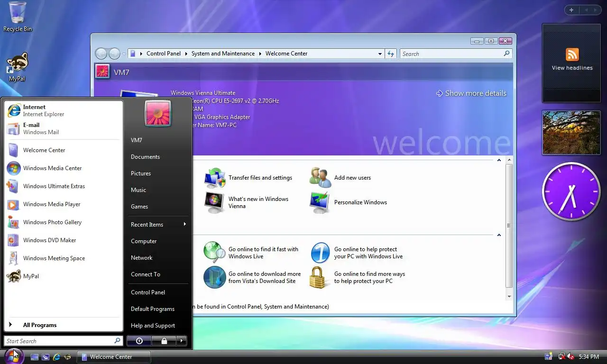
Task: Expand All Programs list
Action: (x=64, y=325)
